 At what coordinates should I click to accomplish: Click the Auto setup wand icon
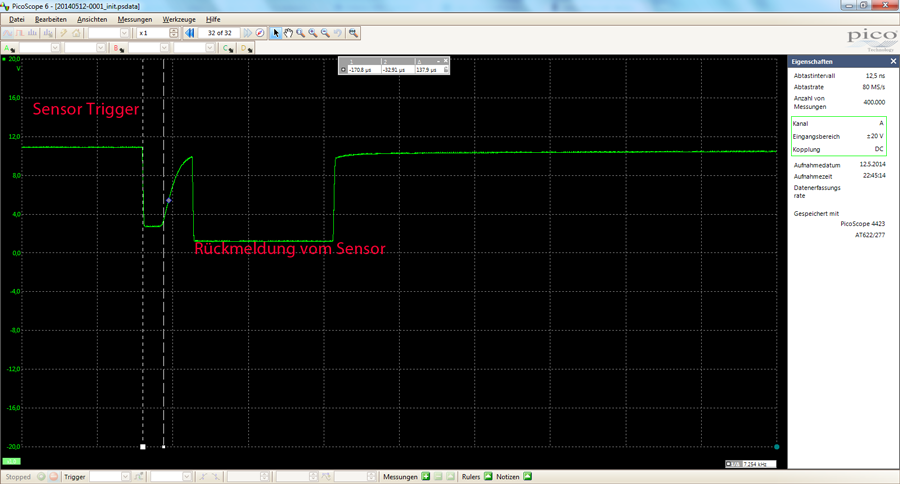[64, 33]
